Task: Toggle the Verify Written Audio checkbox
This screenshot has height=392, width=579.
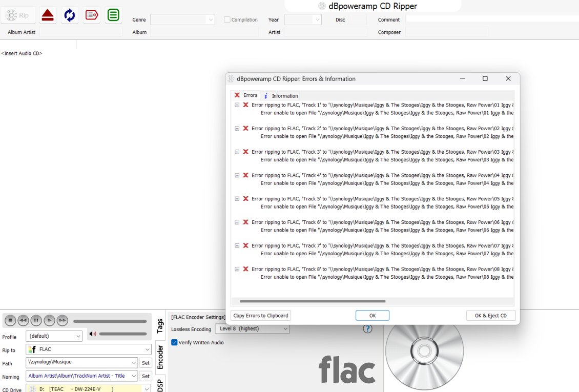Action: (x=175, y=342)
